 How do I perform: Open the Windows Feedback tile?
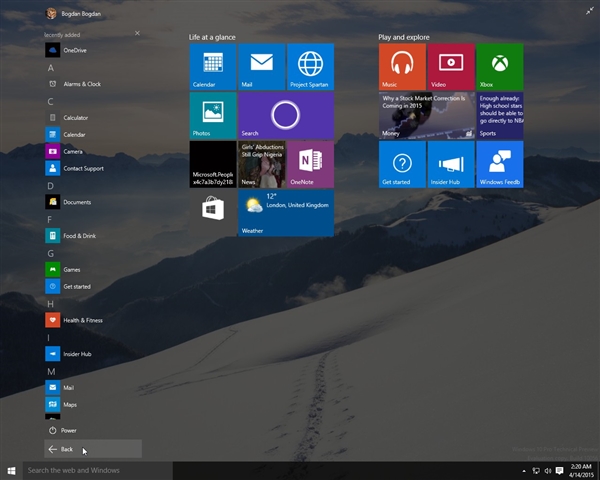(x=499, y=164)
